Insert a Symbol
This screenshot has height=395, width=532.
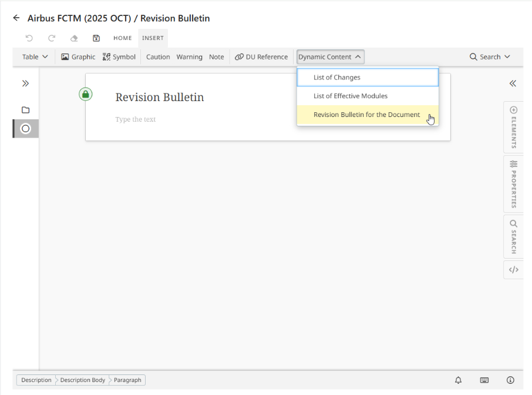(x=119, y=56)
